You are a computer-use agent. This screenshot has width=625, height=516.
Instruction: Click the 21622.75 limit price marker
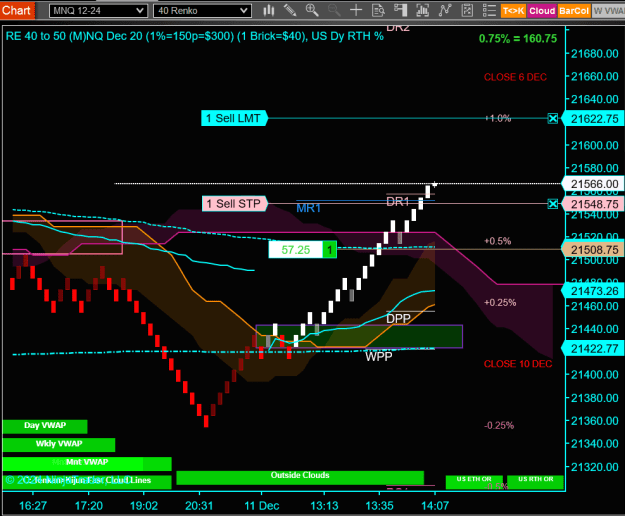click(594, 119)
